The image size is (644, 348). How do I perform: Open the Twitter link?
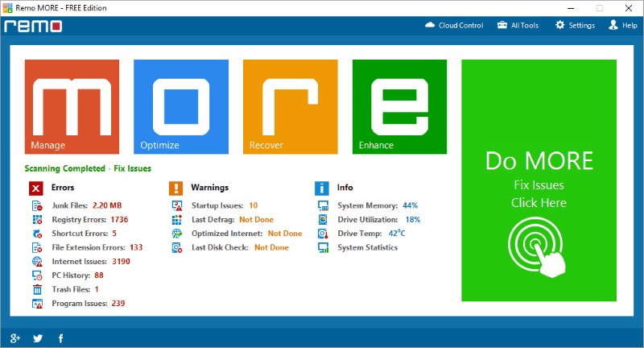[38, 338]
